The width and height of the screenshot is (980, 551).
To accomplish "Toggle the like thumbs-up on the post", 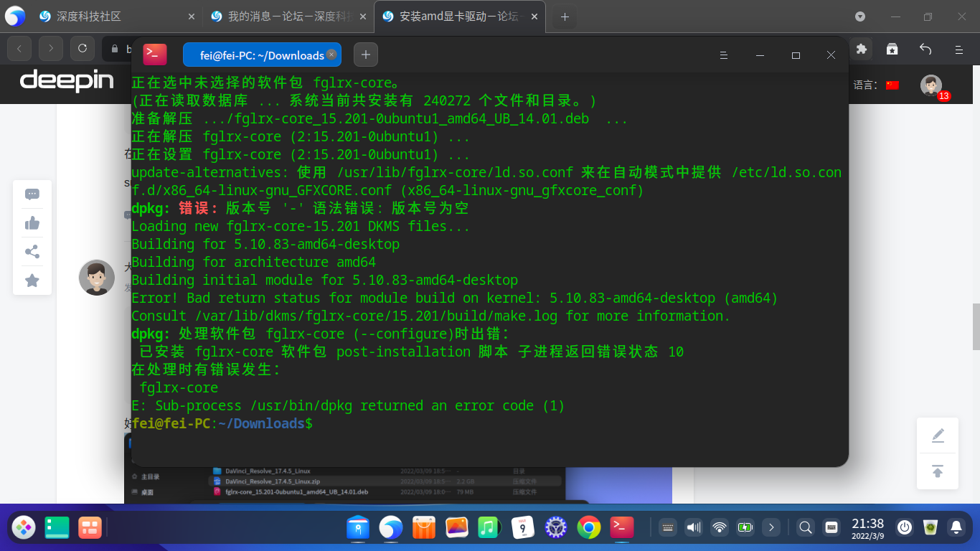I will tap(32, 223).
